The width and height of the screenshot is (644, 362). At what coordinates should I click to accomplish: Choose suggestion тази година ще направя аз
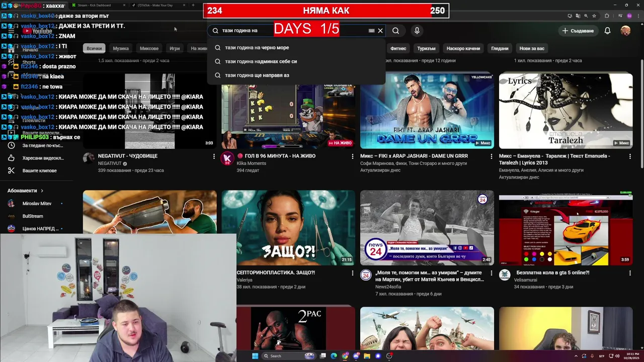click(x=296, y=75)
